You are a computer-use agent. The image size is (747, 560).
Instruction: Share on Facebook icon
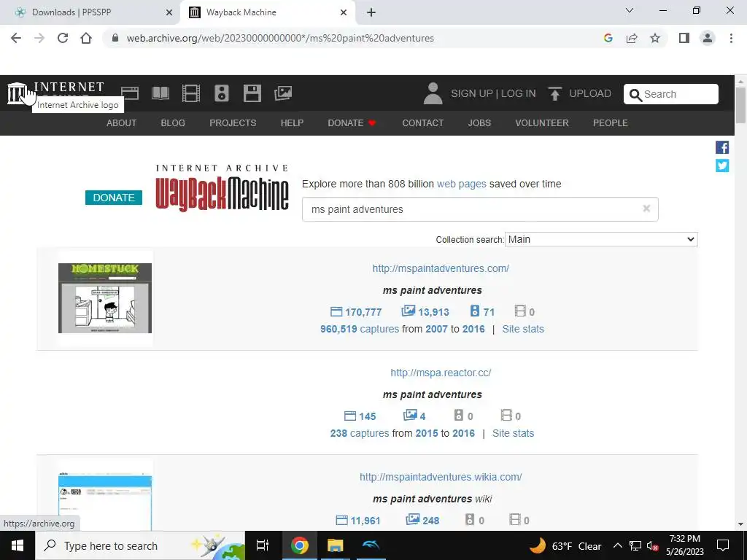722,147
